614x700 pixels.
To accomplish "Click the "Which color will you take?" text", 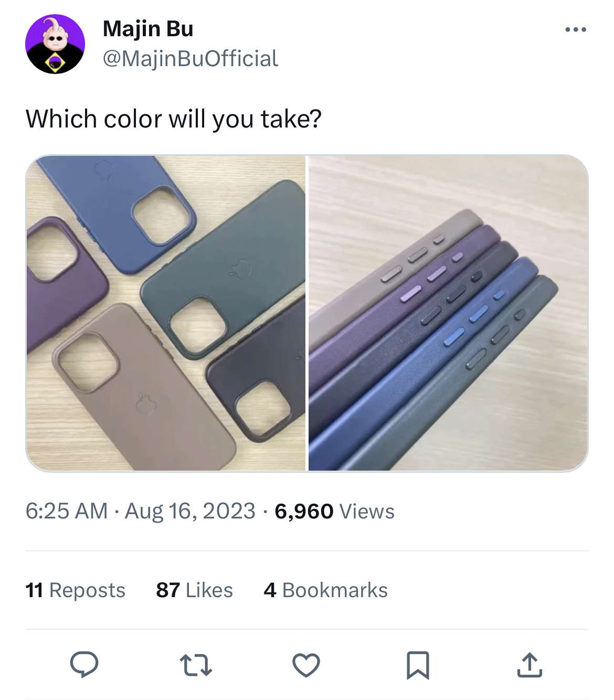I will point(174,119).
